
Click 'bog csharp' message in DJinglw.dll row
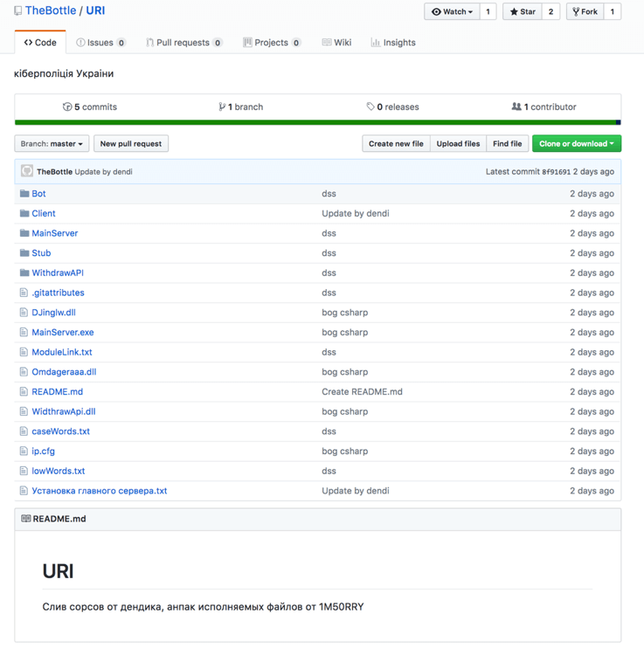[345, 313]
